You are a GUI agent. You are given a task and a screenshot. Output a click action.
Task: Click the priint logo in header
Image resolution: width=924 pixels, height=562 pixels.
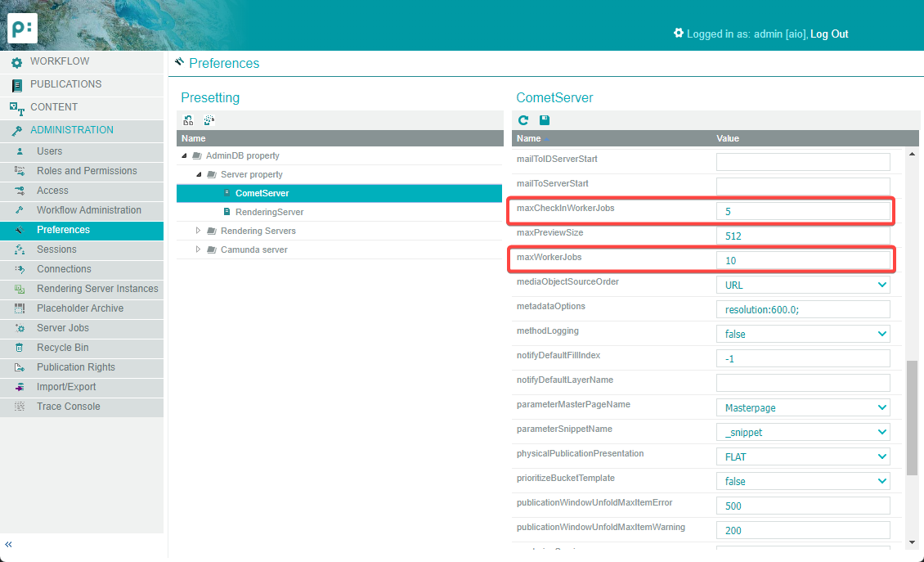22,29
